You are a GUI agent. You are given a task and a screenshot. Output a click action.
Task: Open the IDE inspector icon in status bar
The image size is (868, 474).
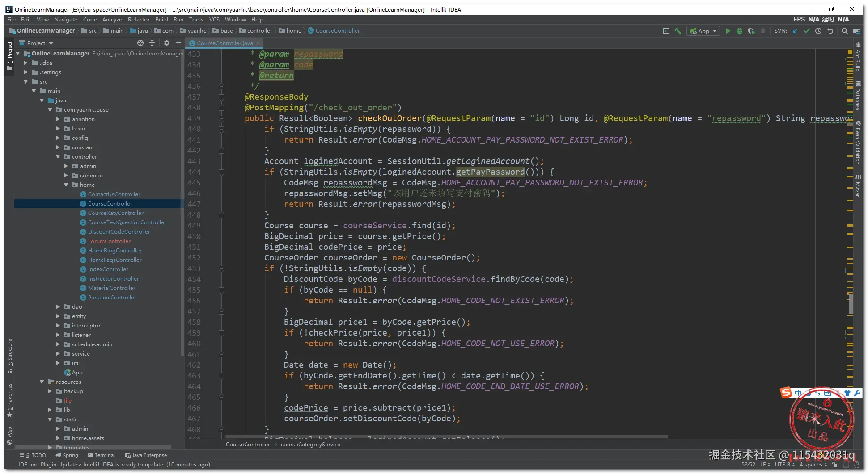pyautogui.click(x=857, y=465)
